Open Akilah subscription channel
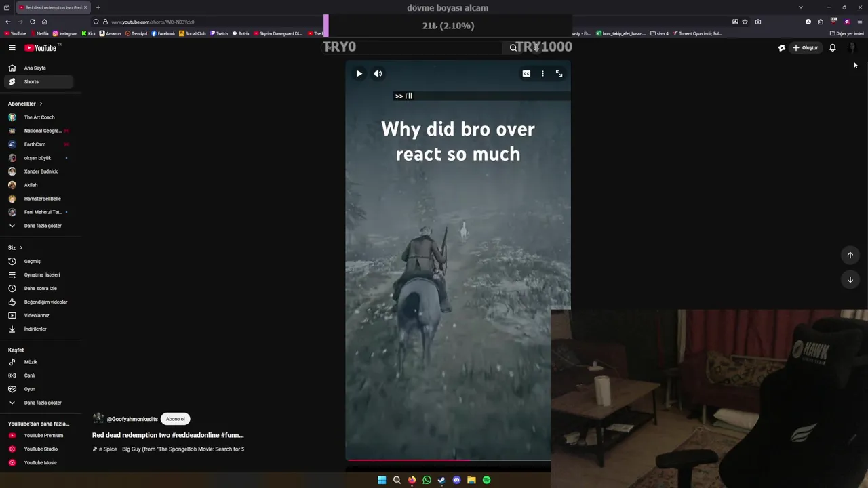Screen dimensions: 868x488 pos(39,185)
